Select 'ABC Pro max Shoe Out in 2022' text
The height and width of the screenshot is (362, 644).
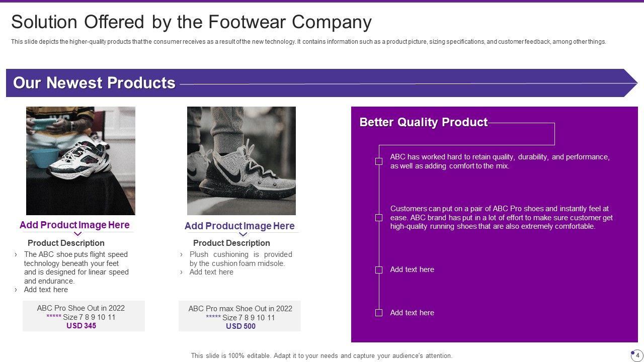[240, 309]
